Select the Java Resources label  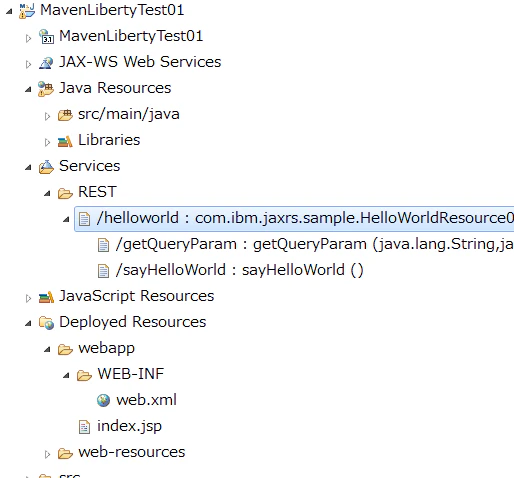[x=115, y=88]
